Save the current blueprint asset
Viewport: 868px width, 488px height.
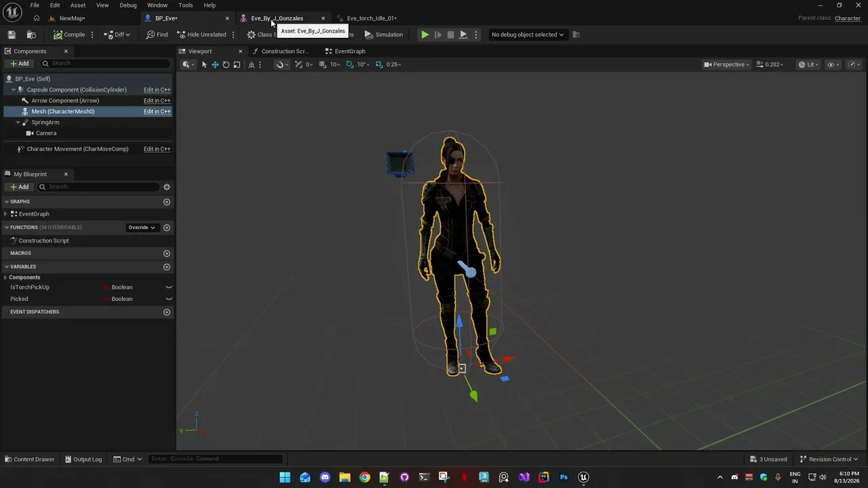pyautogui.click(x=12, y=35)
